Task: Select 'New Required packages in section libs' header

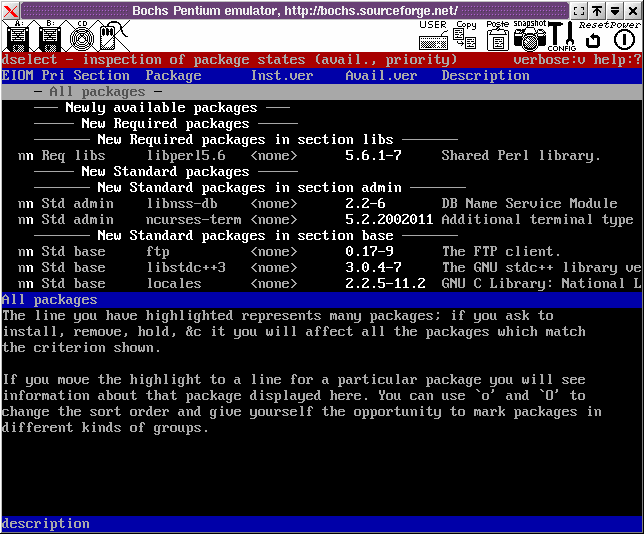Action: [245, 140]
